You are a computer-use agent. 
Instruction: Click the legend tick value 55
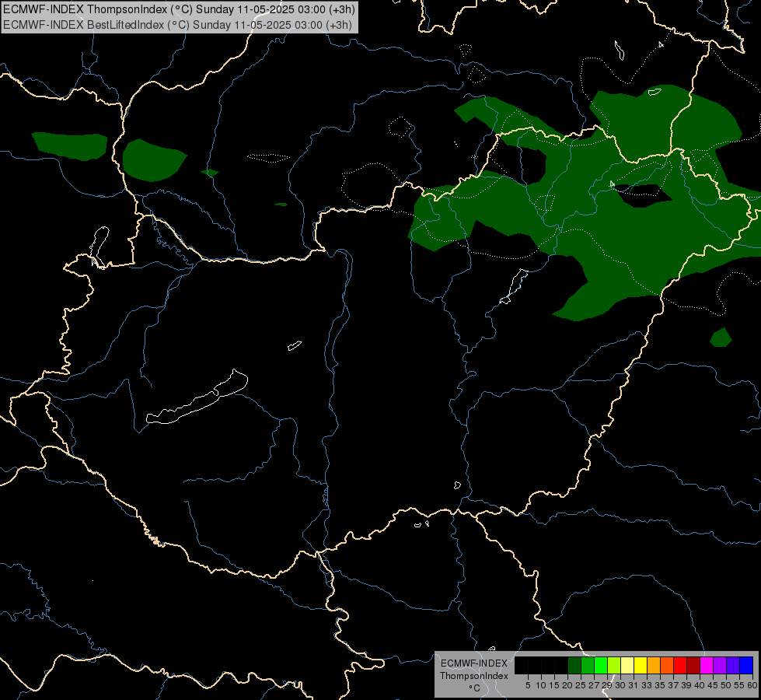pyautogui.click(x=739, y=685)
